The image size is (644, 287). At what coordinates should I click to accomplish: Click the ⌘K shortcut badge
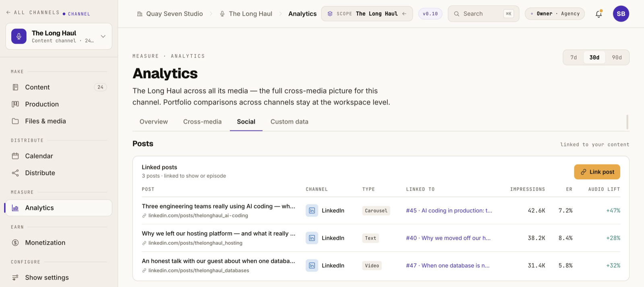pos(508,14)
